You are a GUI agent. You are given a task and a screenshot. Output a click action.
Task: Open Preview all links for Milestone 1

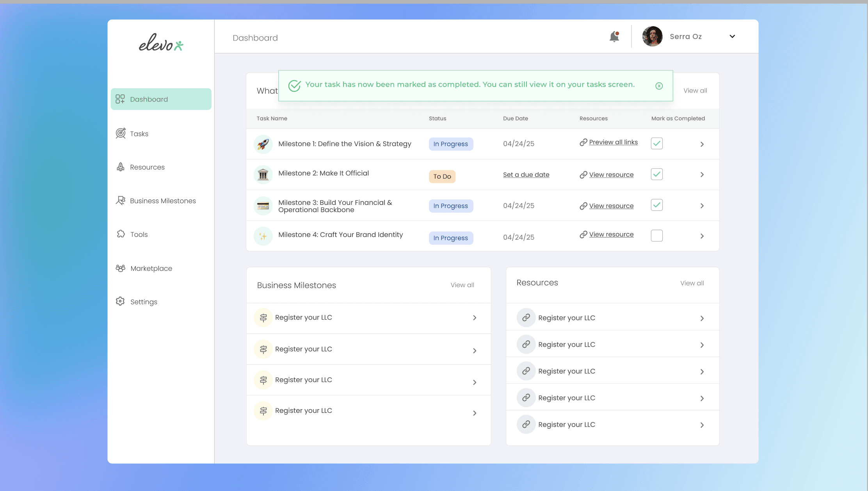[613, 142]
